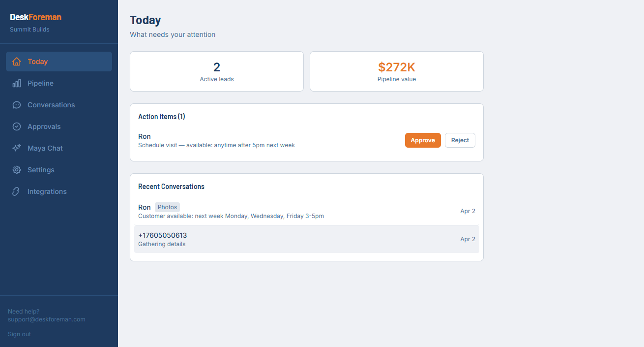Screen dimensions: 644x347
Task: Click the Pipeline bar chart icon
Action: tap(17, 83)
